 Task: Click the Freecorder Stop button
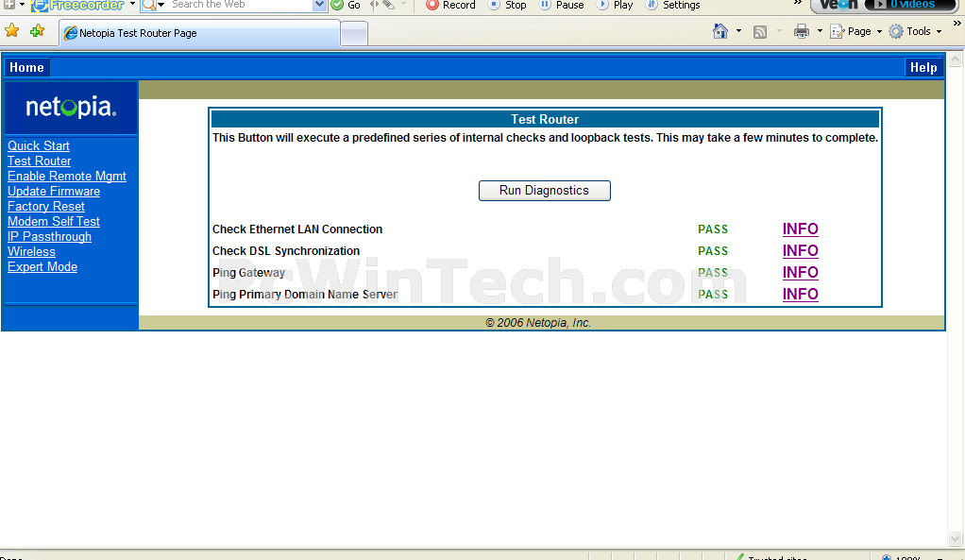click(508, 5)
